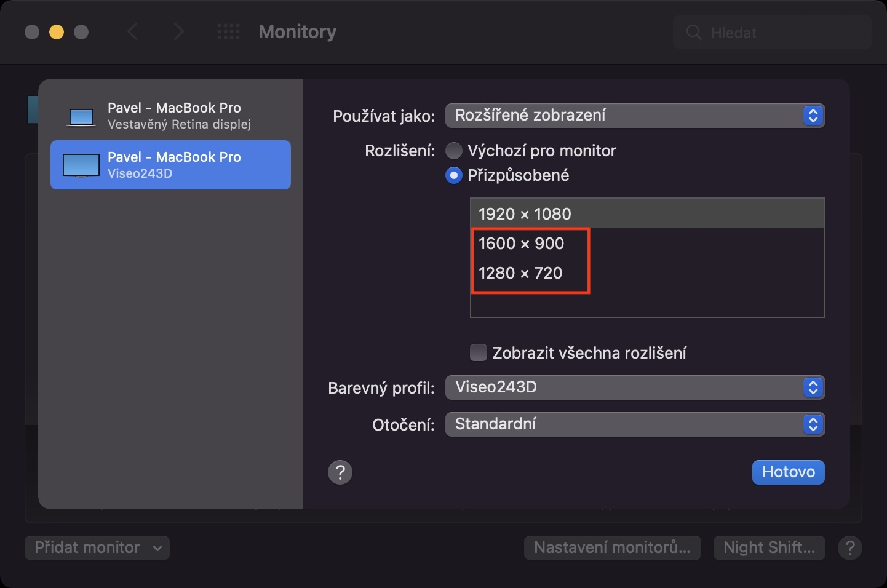Click the Viseo243D external monitor icon

(x=81, y=165)
